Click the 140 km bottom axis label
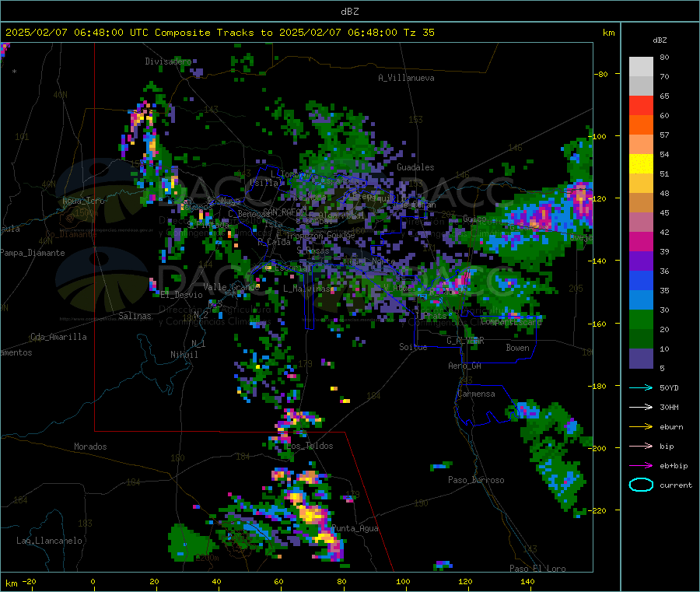Screen dimensions: 700x592 click(527, 581)
